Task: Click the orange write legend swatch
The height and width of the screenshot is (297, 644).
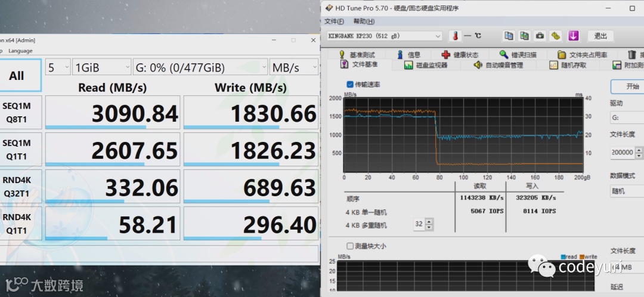Action: [581, 257]
